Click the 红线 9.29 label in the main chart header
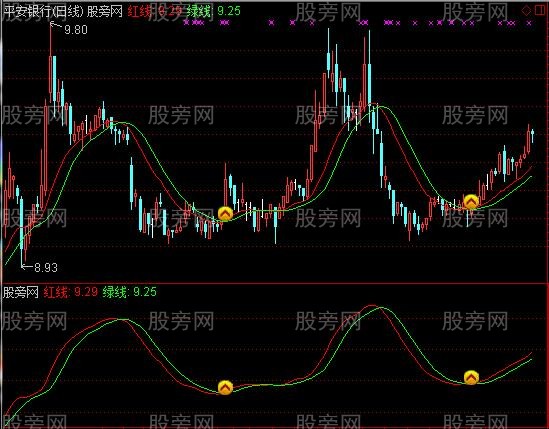 tap(155, 11)
